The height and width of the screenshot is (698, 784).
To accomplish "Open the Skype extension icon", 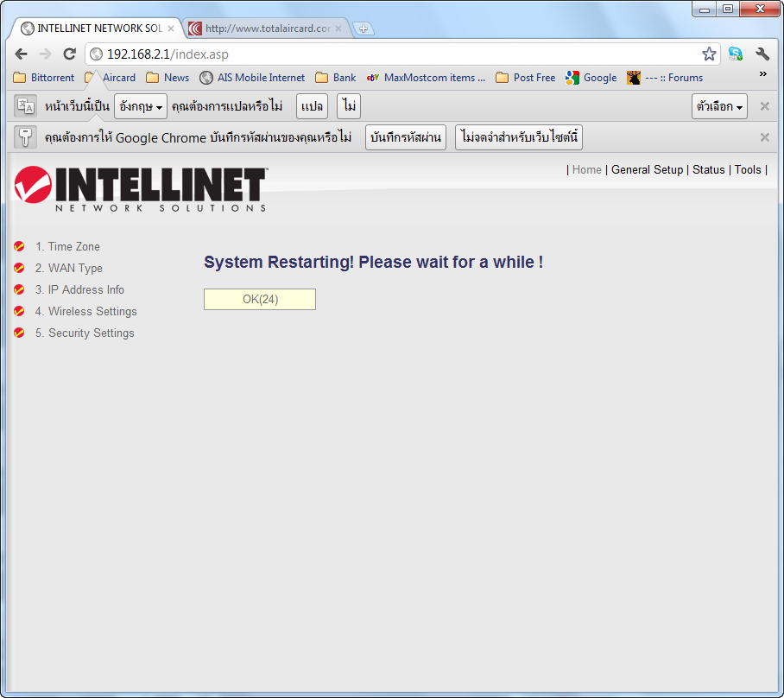I will [x=736, y=54].
